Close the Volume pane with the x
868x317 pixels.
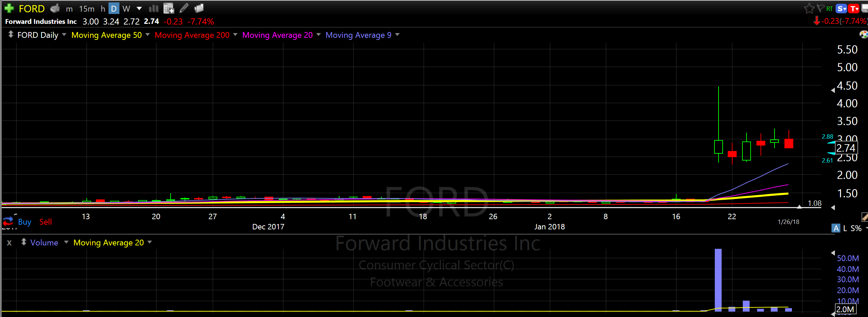[x=9, y=243]
